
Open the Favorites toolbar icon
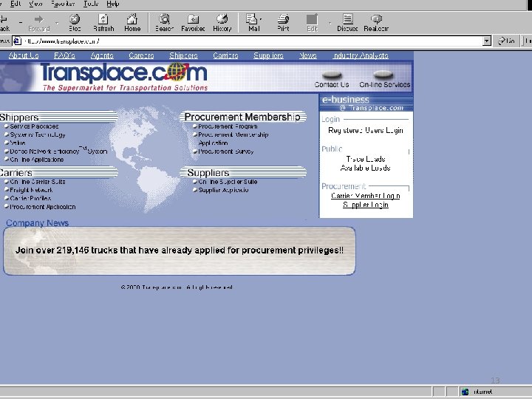pos(193,23)
